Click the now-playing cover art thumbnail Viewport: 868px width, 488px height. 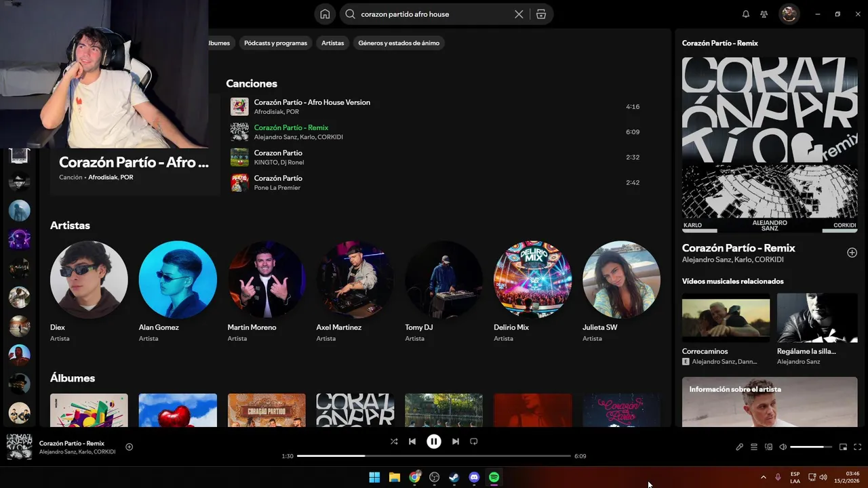(20, 447)
